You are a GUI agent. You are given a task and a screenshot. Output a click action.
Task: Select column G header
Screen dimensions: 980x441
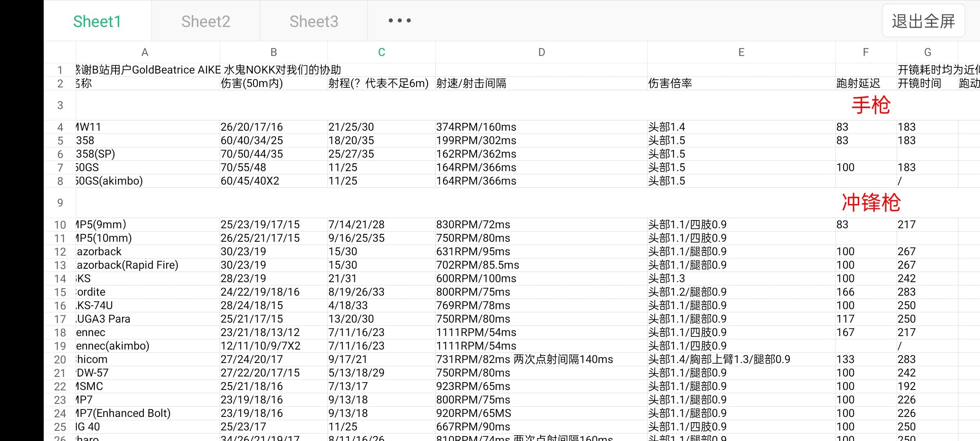pos(927,52)
